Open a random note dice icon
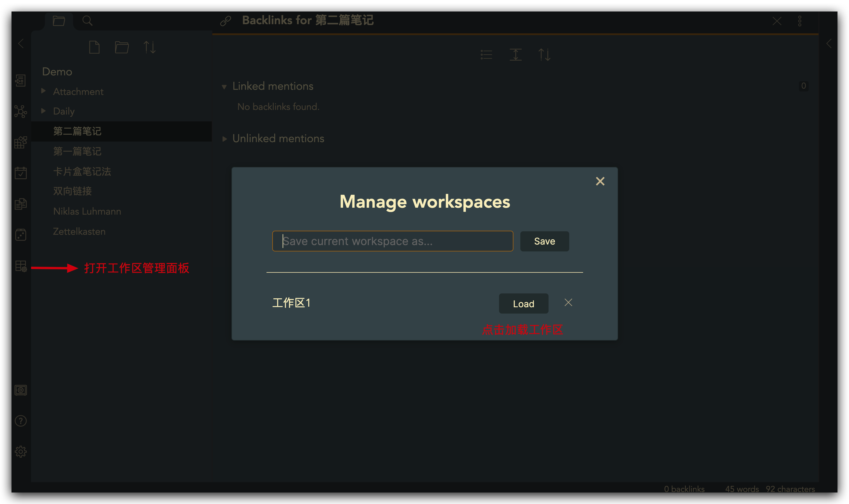This screenshot has height=504, width=849. (x=20, y=235)
